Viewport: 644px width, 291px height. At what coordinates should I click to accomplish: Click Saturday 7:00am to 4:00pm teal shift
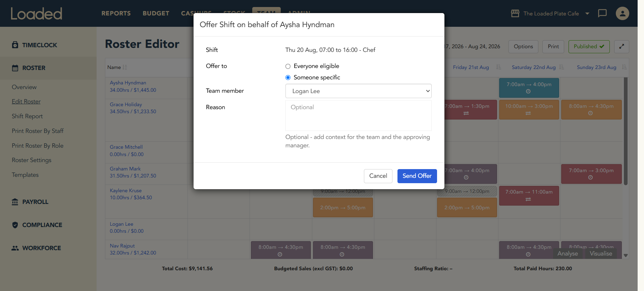(529, 88)
